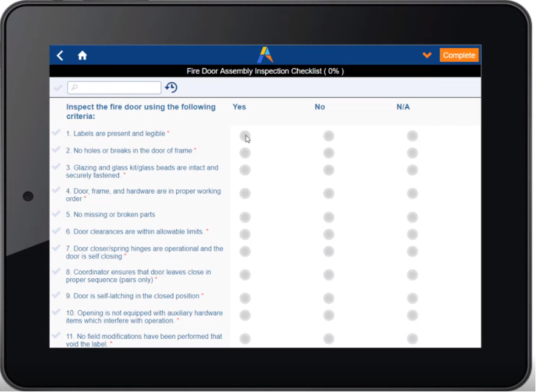Click checkmark icon beside item 2 holes

coord(56,149)
